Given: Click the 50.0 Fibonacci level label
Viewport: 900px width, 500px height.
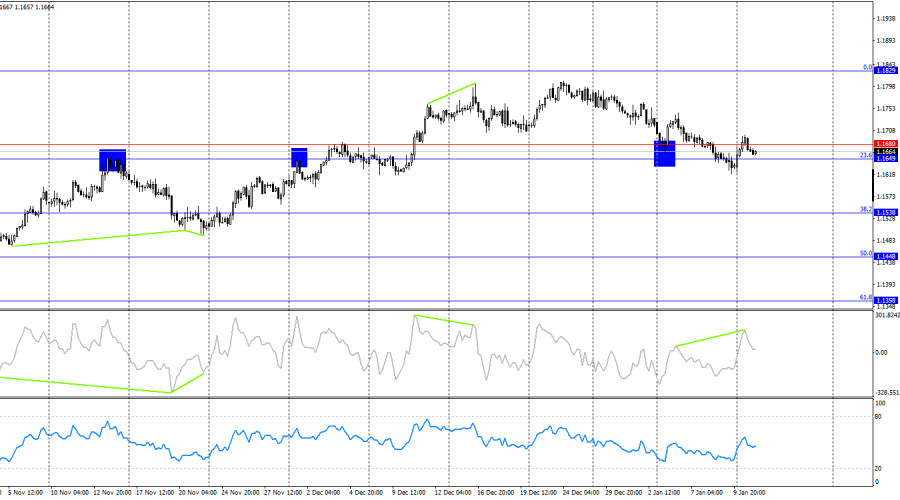Looking at the screenshot, I should point(866,253).
